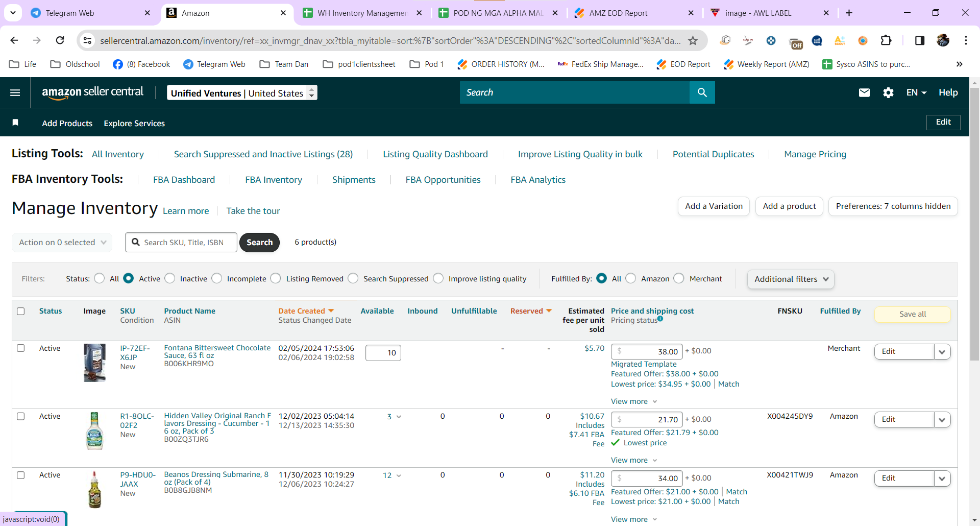Open Search Suppressed and Inactive Listings
Screen dimensions: 980x526
(263, 154)
